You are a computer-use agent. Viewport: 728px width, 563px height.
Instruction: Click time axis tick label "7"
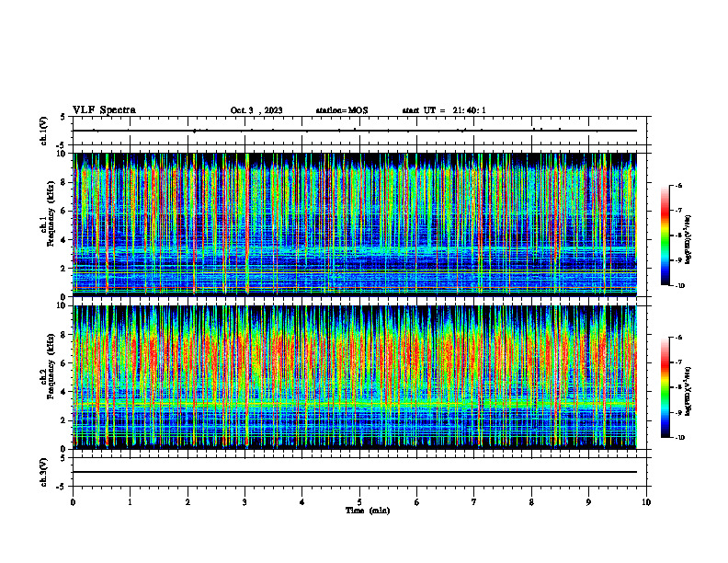(x=474, y=502)
